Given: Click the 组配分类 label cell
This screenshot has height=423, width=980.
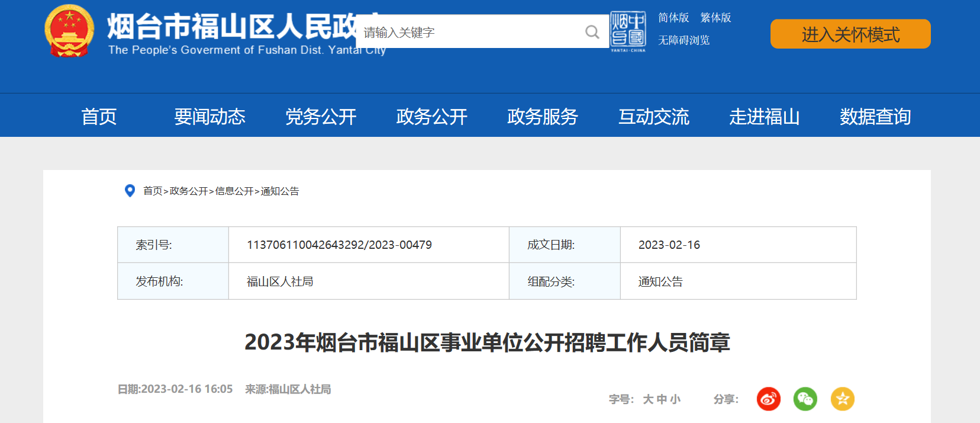Looking at the screenshot, I should point(565,281).
